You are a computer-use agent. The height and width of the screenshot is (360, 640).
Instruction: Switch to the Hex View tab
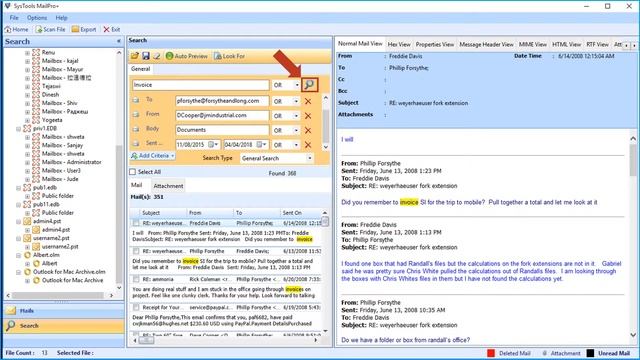point(399,44)
